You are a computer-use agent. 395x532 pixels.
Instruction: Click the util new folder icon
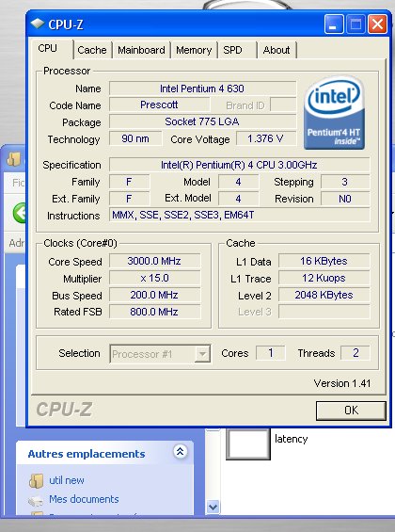pyautogui.click(x=36, y=481)
